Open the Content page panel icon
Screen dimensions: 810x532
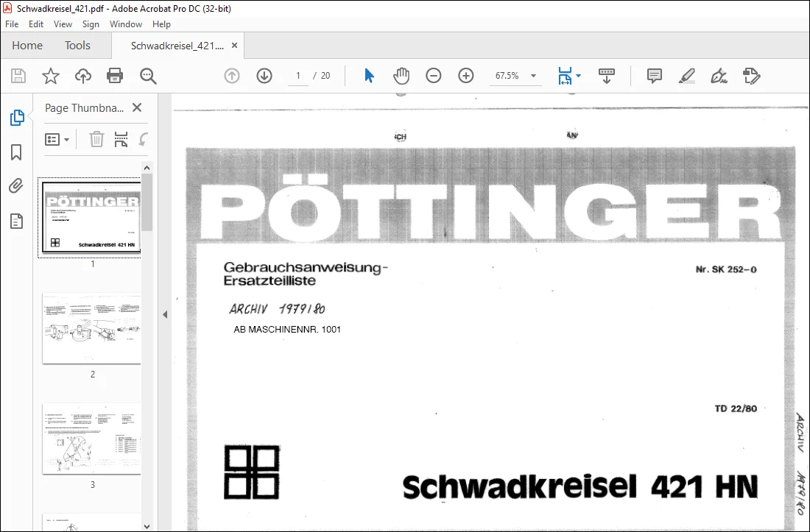[16, 221]
